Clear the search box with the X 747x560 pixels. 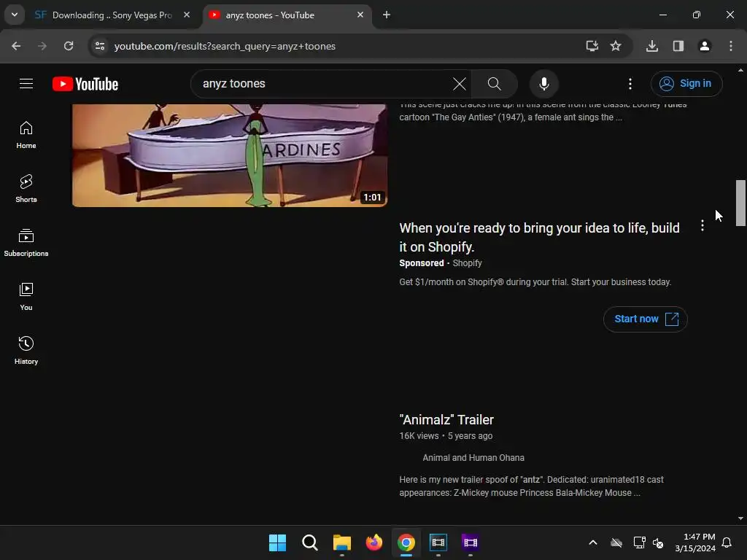[x=460, y=84]
